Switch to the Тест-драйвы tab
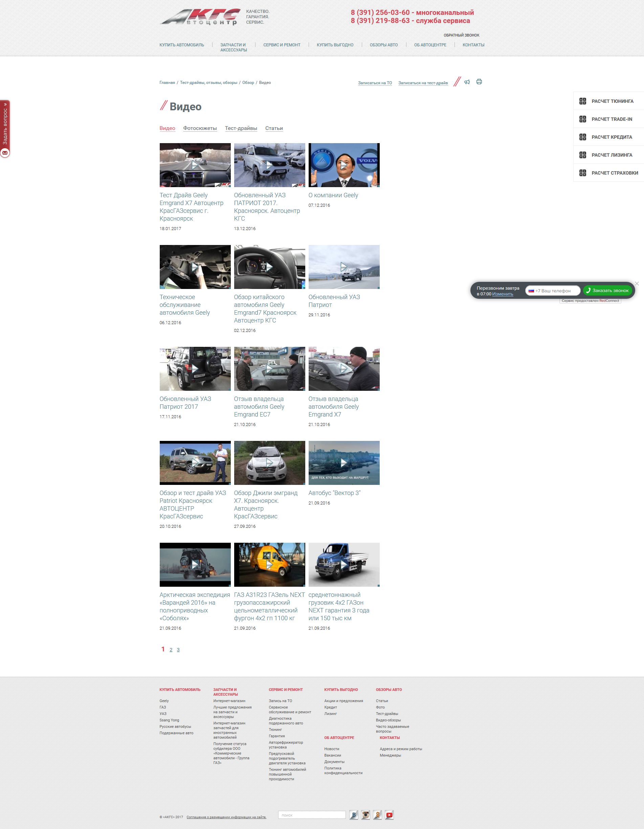Image resolution: width=644 pixels, height=829 pixels. [x=241, y=128]
